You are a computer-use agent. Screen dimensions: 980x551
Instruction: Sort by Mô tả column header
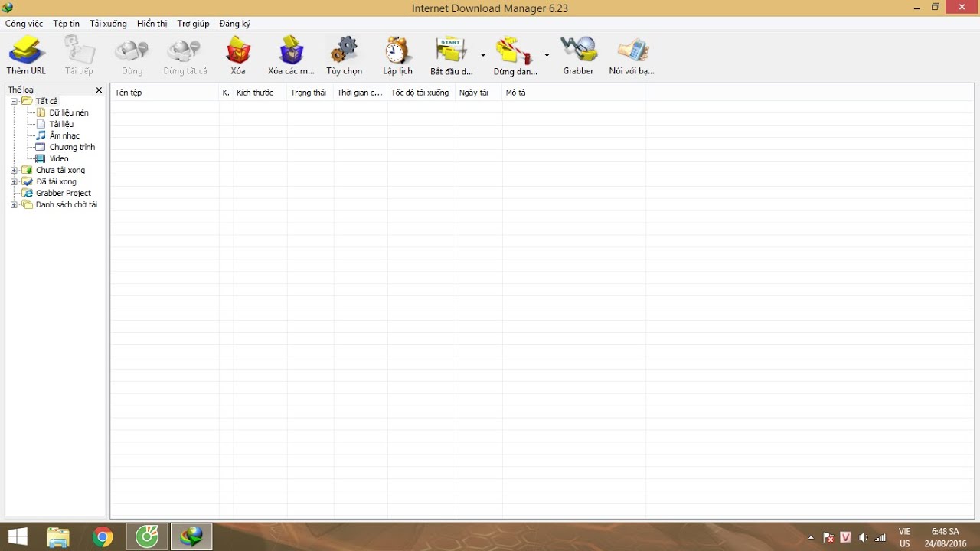tap(573, 93)
